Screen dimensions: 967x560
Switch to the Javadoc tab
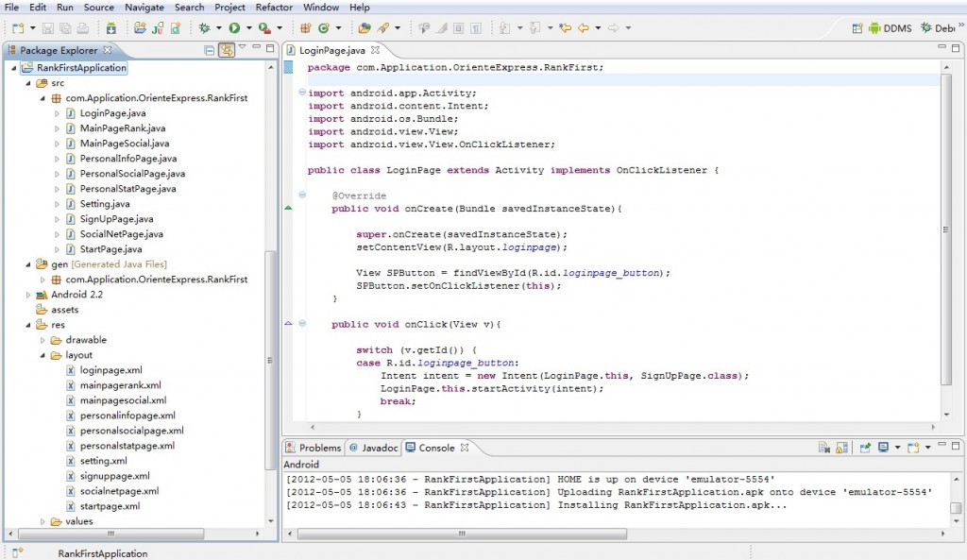tap(374, 449)
